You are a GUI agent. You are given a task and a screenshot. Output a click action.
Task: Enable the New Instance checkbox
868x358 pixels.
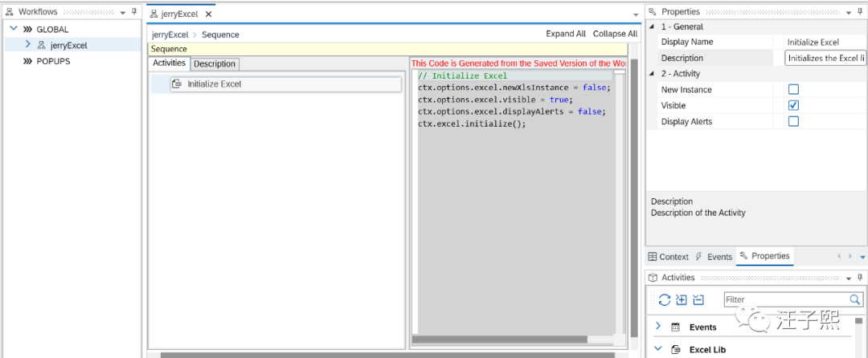[x=793, y=90]
